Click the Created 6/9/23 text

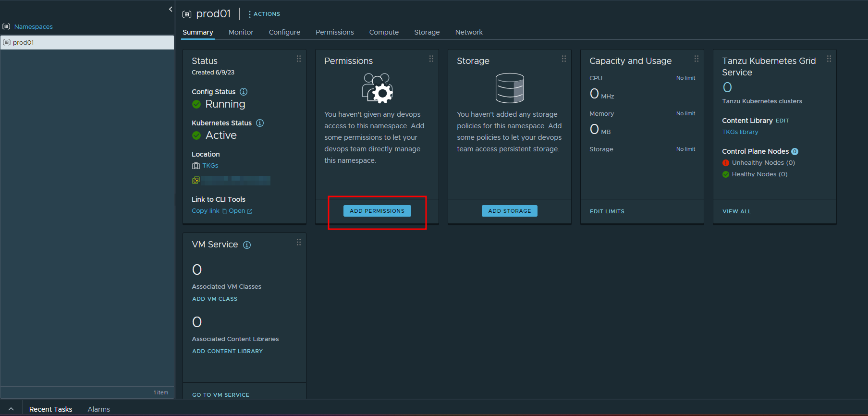(x=213, y=73)
